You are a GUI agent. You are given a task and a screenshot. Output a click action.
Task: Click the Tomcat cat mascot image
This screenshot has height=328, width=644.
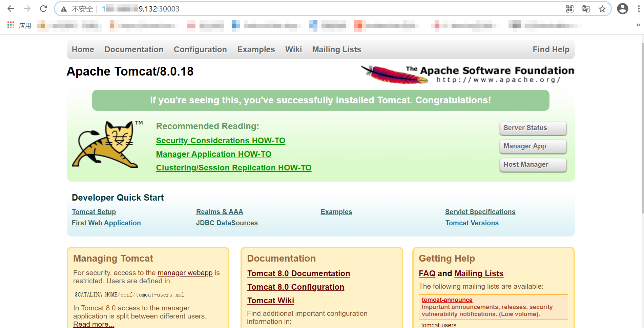pos(107,144)
